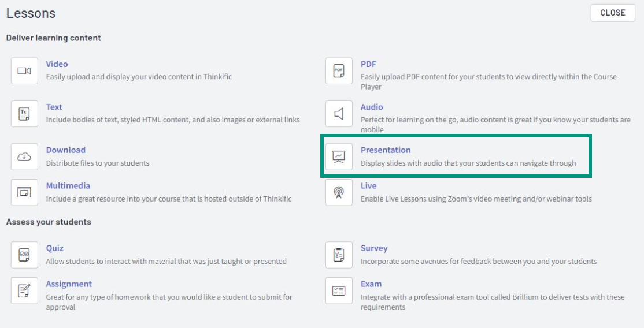Select the Audio speaker icon
Image resolution: width=644 pixels, height=328 pixels.
tap(339, 114)
